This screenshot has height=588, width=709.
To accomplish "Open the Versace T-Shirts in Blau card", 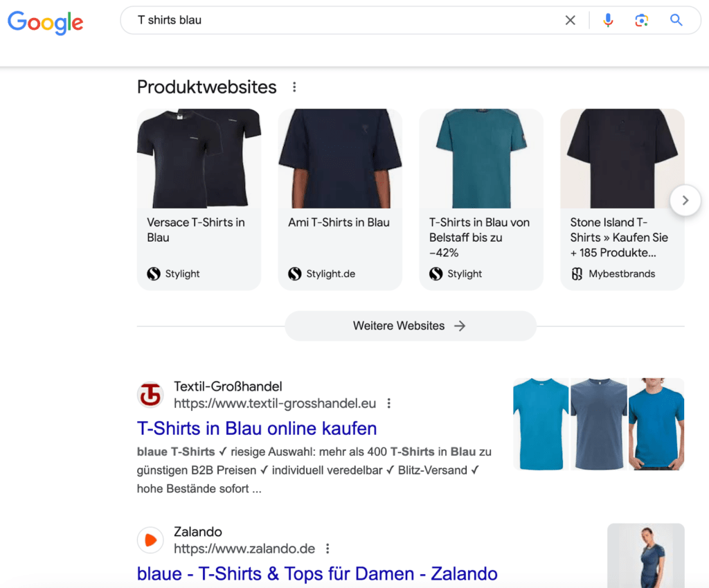I will (199, 199).
